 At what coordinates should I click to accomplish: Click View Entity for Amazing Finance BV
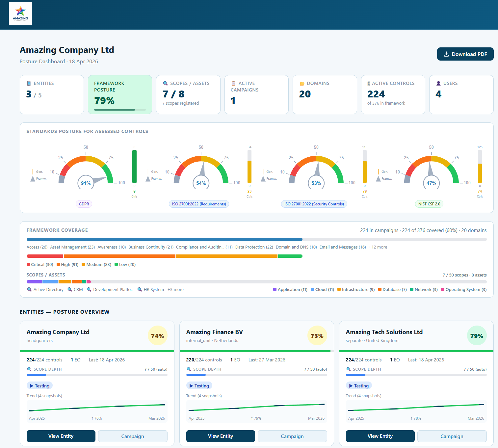(x=220, y=436)
